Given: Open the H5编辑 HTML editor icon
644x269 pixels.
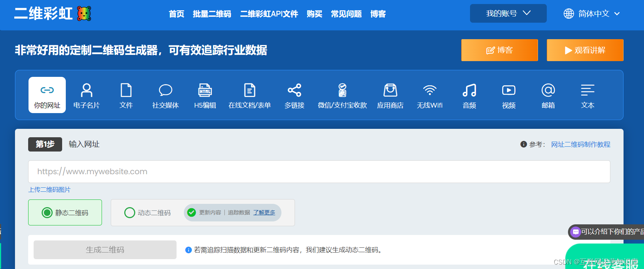Looking at the screenshot, I should (x=205, y=90).
